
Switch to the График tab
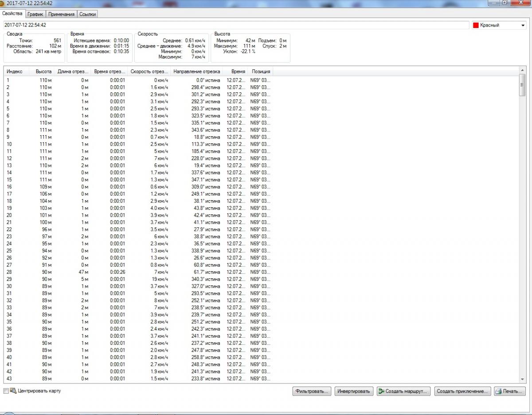coord(35,14)
